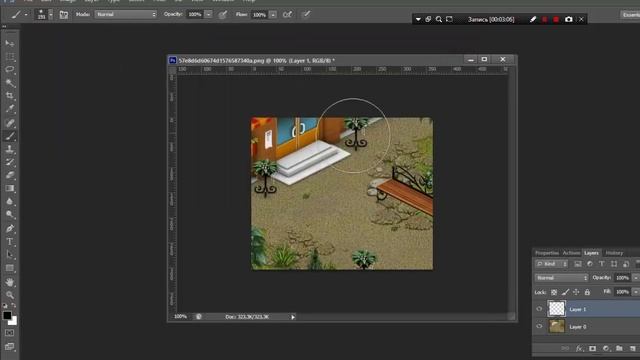
Task: Hide Layer 0 with its eye icon
Action: coord(539,326)
